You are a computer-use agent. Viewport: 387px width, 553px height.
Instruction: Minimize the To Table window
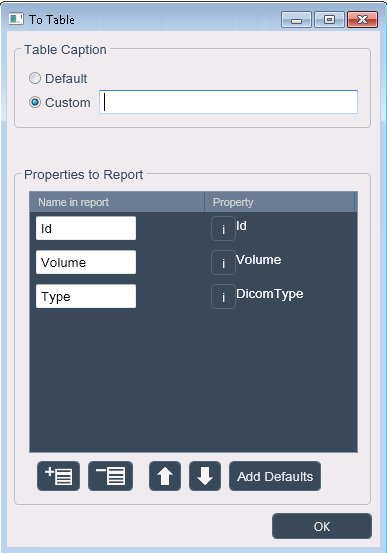296,19
